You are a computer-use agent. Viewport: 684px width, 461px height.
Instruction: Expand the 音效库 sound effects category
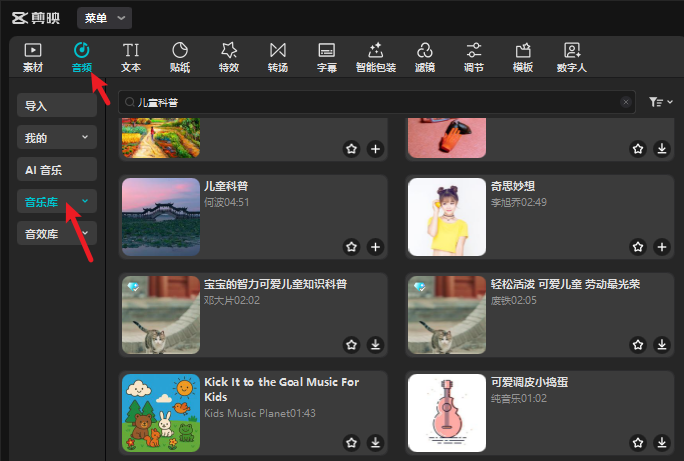pos(57,233)
